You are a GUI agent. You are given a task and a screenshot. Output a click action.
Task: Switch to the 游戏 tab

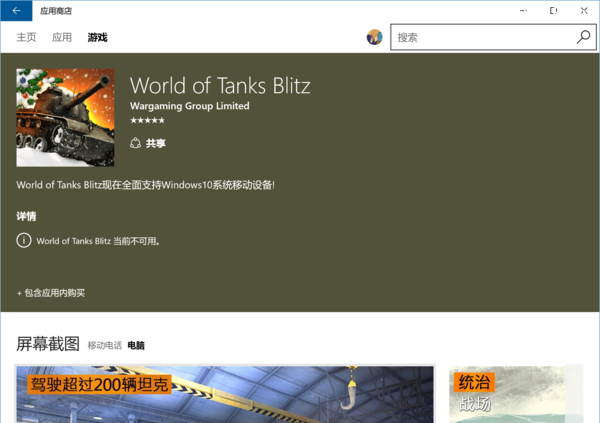97,37
